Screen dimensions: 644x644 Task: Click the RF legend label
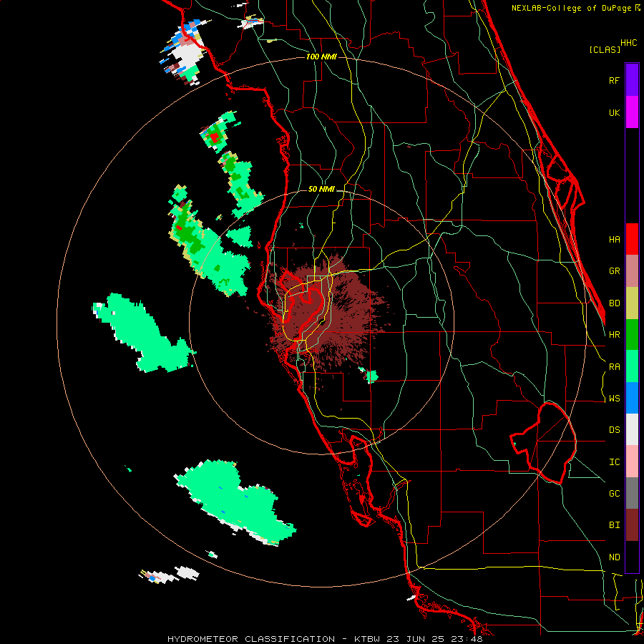614,80
